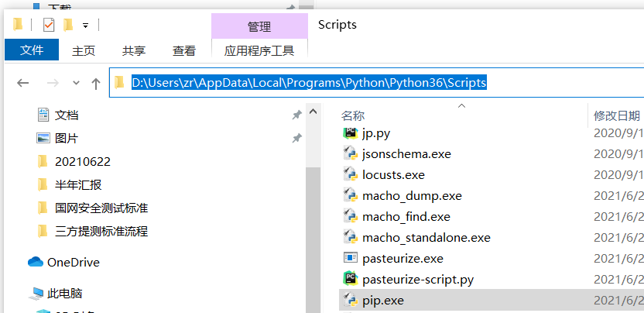This screenshot has width=644, height=313.
Task: Open 文档 in quick access
Action: 67,115
